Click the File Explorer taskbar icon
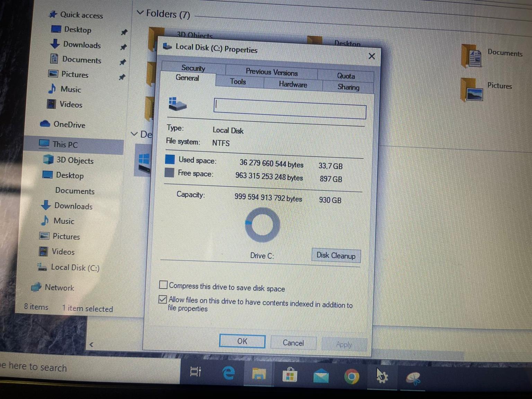 259,374
